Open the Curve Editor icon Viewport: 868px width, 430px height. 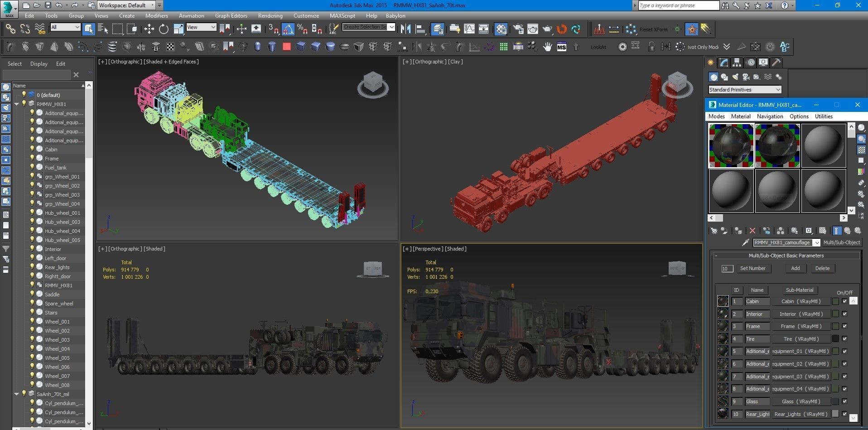pos(469,29)
